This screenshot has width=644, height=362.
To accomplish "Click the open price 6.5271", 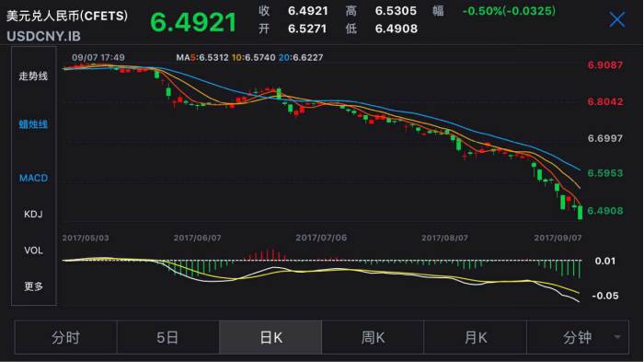I will coord(307,29).
